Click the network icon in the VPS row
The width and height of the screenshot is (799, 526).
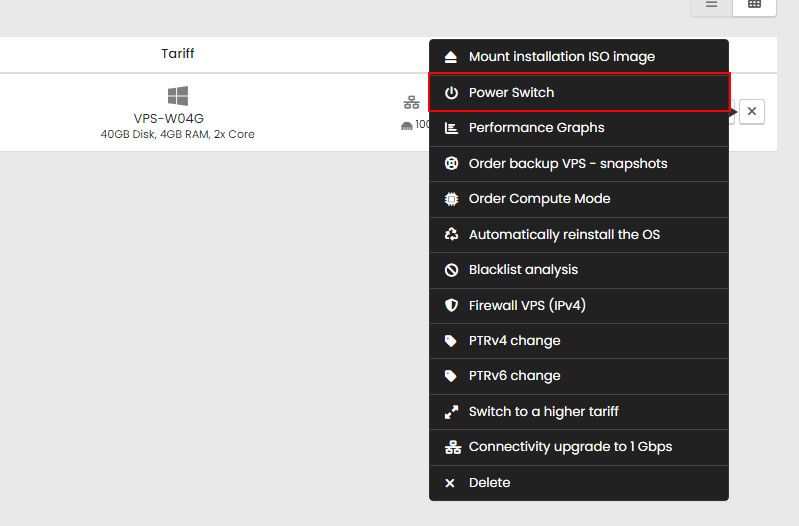(x=411, y=102)
